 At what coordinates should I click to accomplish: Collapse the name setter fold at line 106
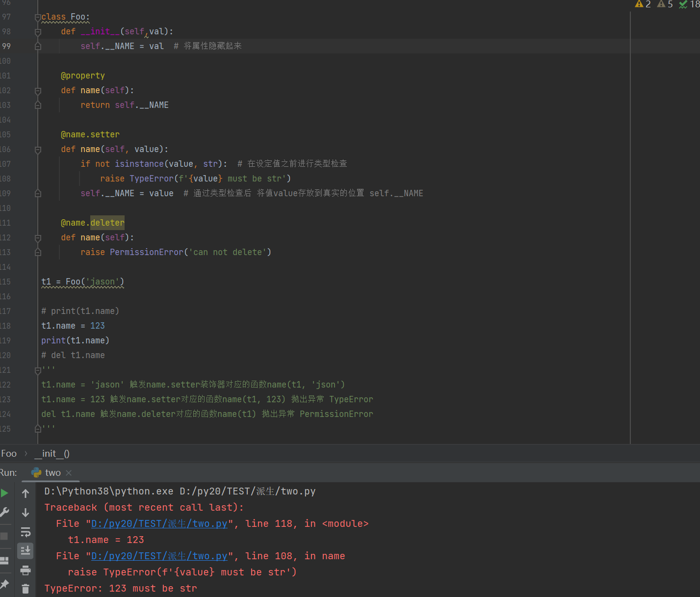(38, 150)
